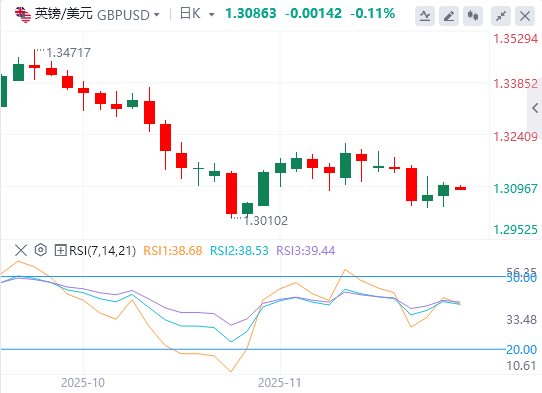
Task: Click the RSI1:38.68 orange value
Action: (x=172, y=251)
